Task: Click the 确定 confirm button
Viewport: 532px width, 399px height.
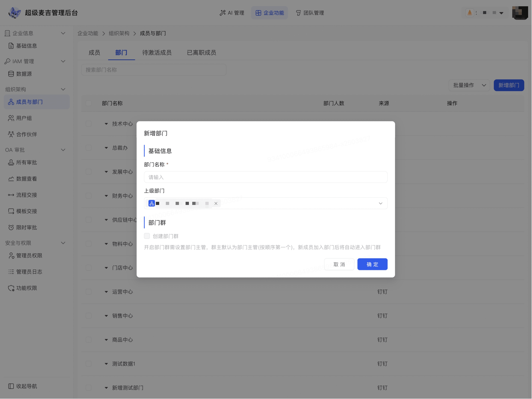Action: coord(372,264)
